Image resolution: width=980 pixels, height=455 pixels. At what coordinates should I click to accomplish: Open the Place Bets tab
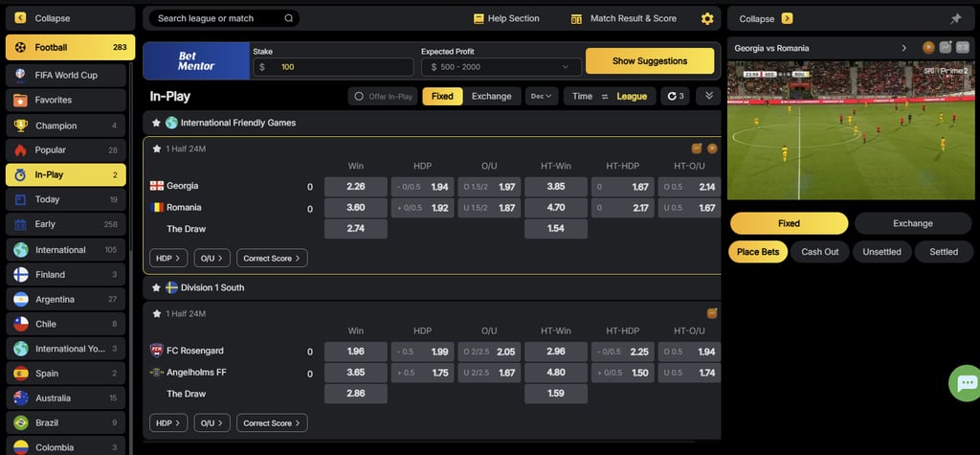coord(758,252)
